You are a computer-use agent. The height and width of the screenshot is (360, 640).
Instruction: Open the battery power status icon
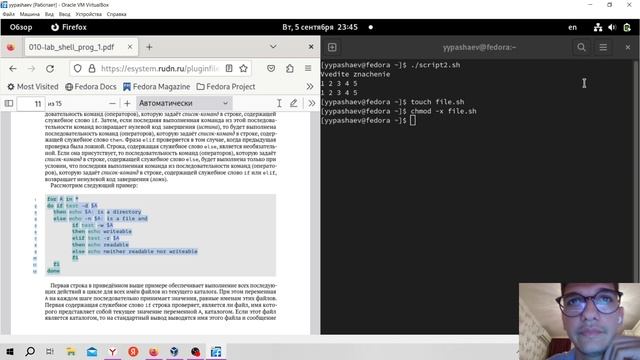coord(627,27)
